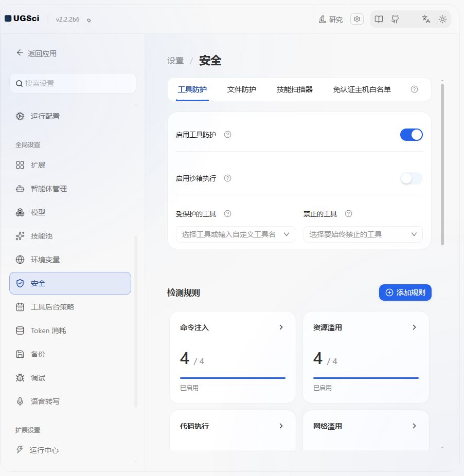This screenshot has width=464, height=476.
Task: Click the 检测规则 heading
Action: [184, 292]
